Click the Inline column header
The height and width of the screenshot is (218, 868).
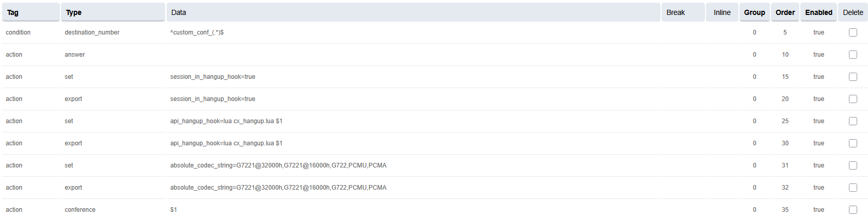click(x=722, y=12)
